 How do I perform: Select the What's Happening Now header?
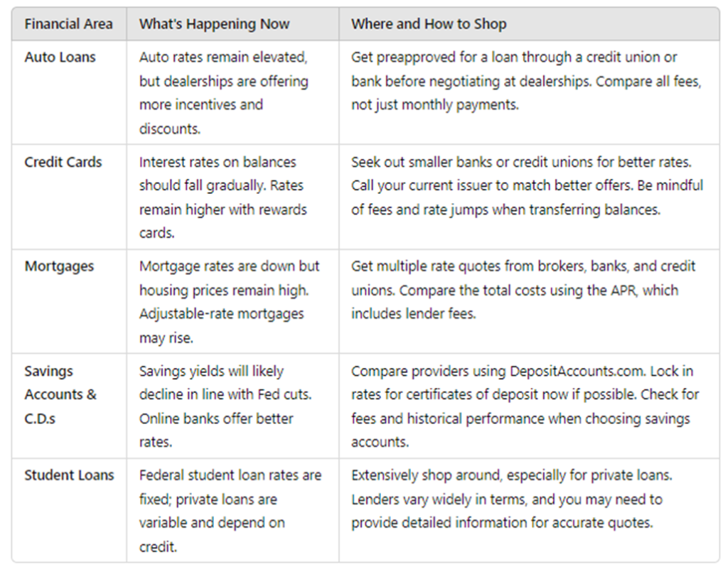pyautogui.click(x=214, y=24)
